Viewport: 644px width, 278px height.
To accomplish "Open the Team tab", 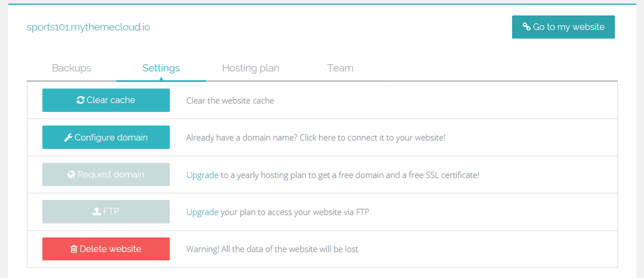I will click(x=340, y=68).
